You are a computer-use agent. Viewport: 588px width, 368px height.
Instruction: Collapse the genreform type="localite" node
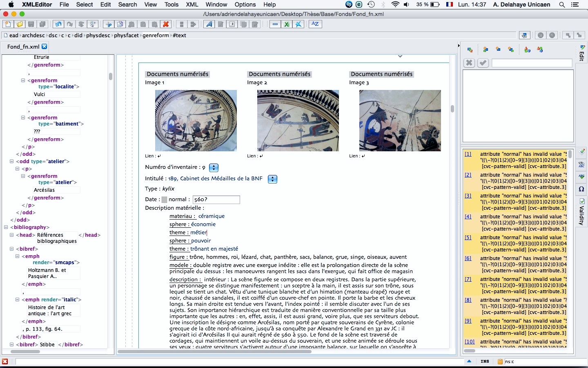coord(23,81)
